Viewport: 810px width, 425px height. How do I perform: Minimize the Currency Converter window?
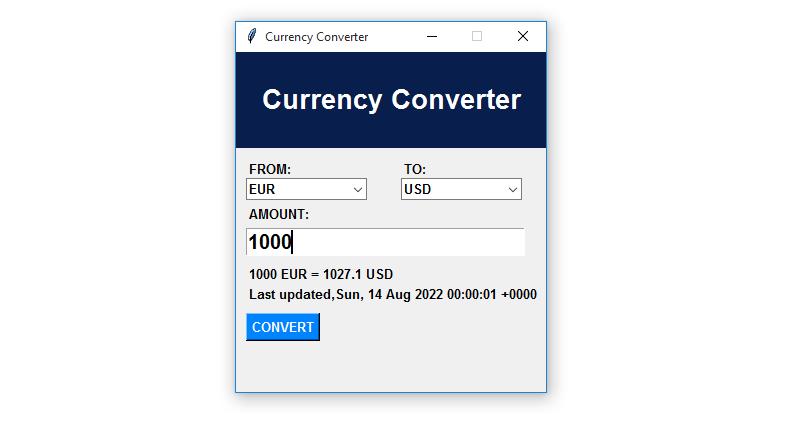432,37
